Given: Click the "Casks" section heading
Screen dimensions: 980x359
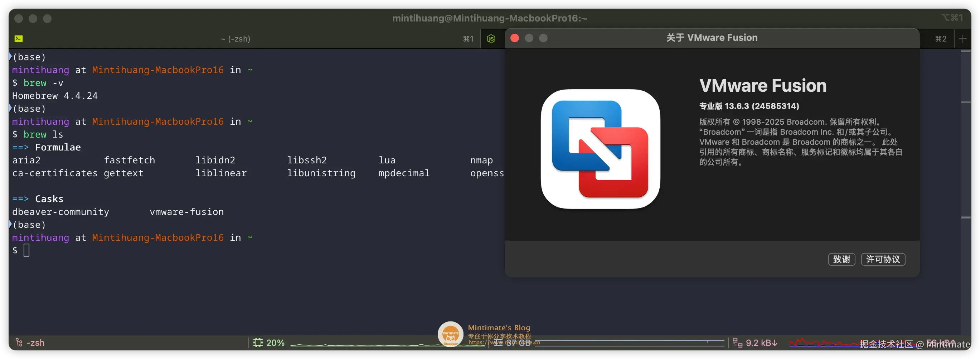Looking at the screenshot, I should pos(49,199).
